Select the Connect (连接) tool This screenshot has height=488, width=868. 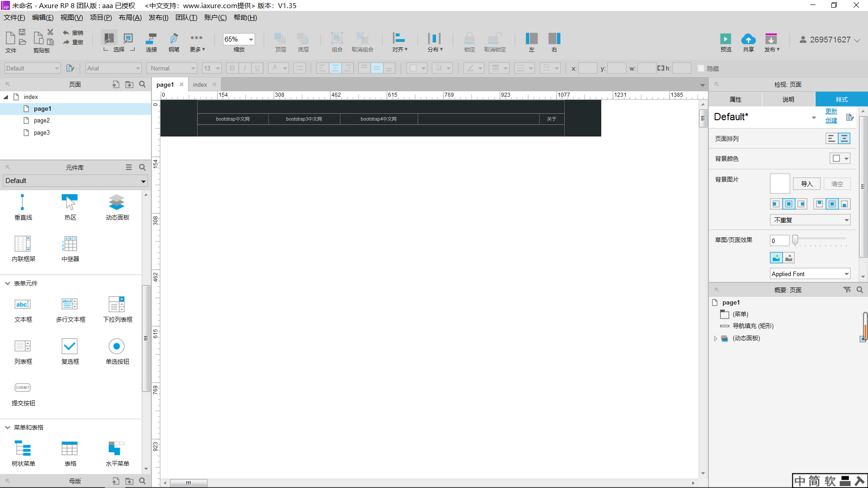pyautogui.click(x=151, y=39)
